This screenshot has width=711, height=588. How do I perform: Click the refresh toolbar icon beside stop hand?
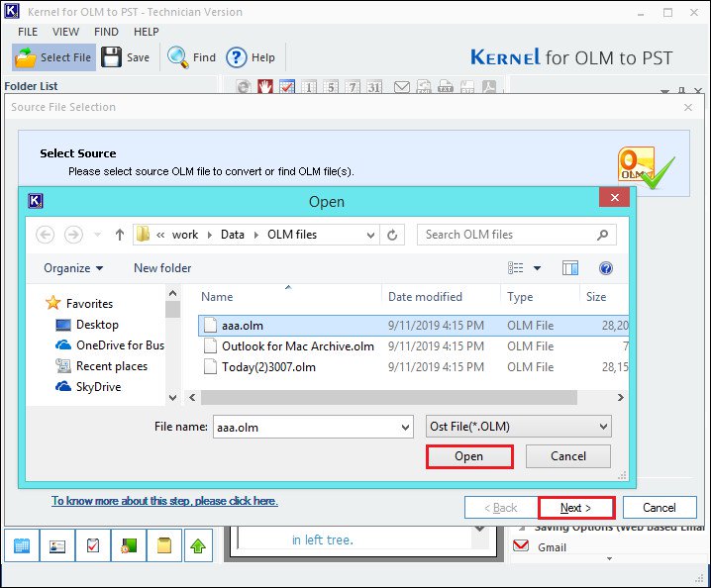244,86
